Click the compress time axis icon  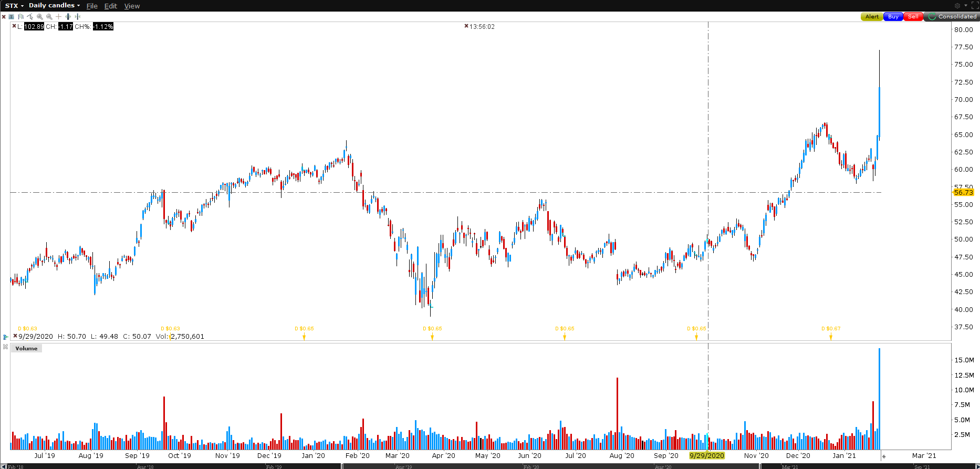(x=77, y=17)
